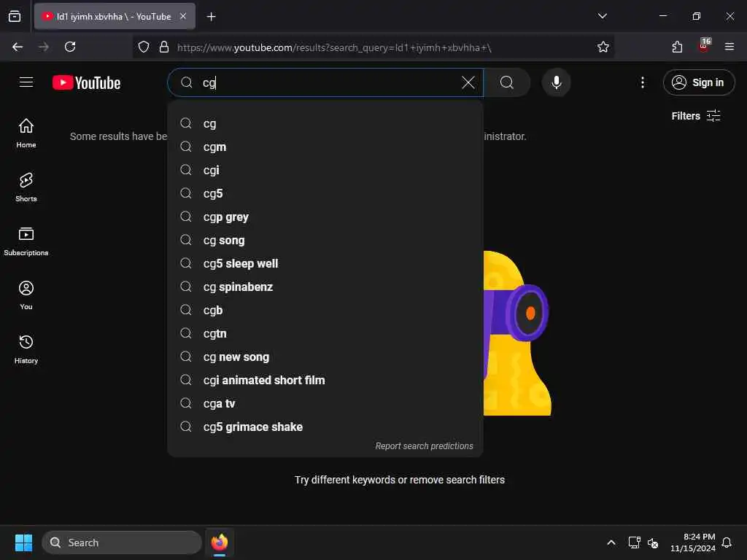Viewport: 747px width, 560px height.
Task: Open the notifications bell in system tray
Action: pyautogui.click(x=727, y=542)
